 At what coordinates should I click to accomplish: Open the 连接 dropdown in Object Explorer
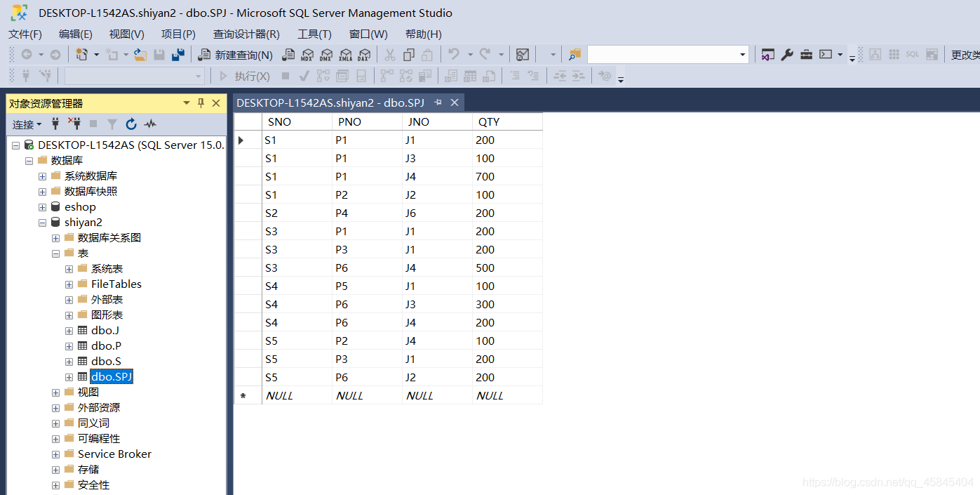pyautogui.click(x=27, y=124)
